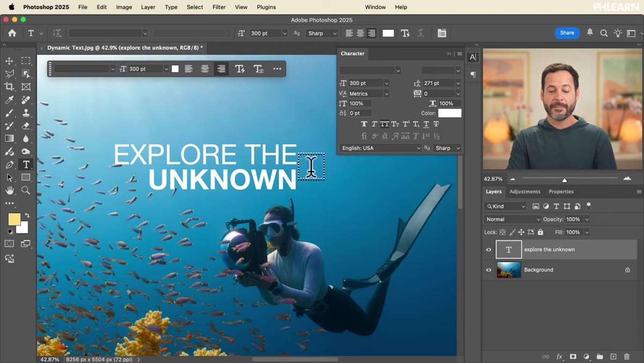The width and height of the screenshot is (644, 363).
Task: Swap foreground and background colors
Action: (27, 215)
